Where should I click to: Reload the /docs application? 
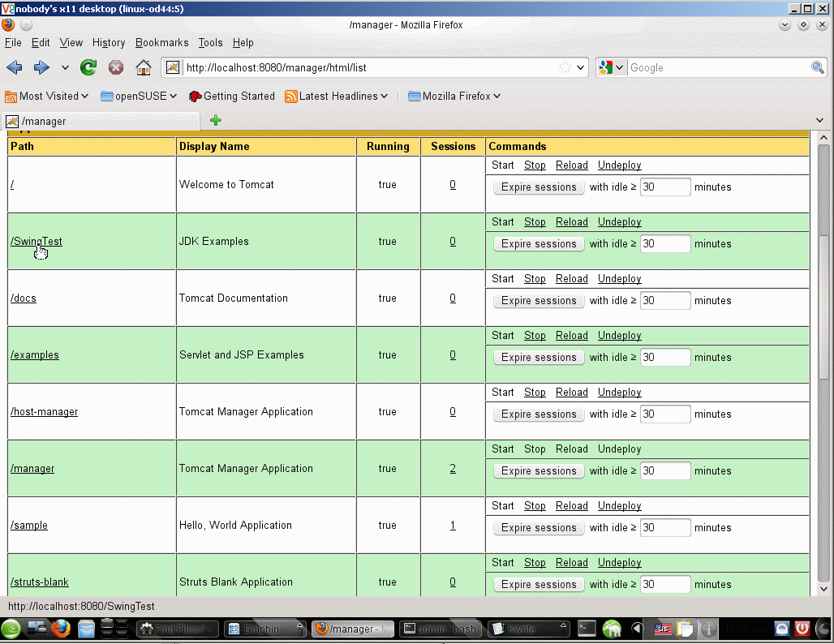(572, 279)
